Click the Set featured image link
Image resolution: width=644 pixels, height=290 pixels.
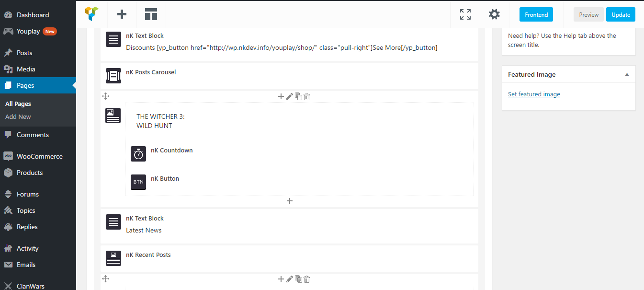pos(534,94)
